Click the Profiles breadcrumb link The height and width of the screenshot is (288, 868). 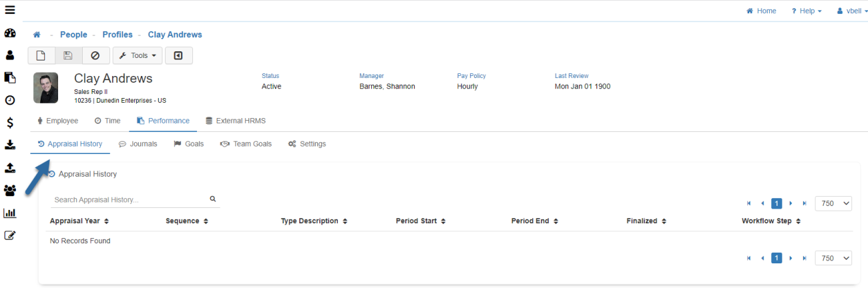[x=118, y=35]
